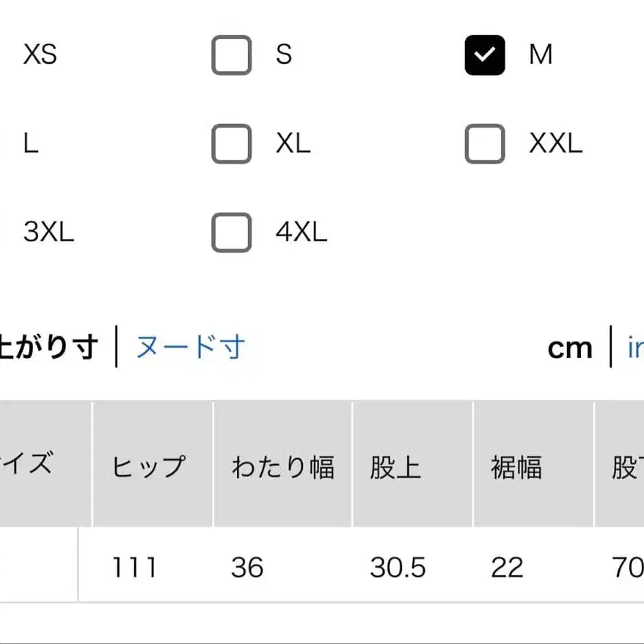Click the 股上 value 30.5 in the table

[400, 567]
